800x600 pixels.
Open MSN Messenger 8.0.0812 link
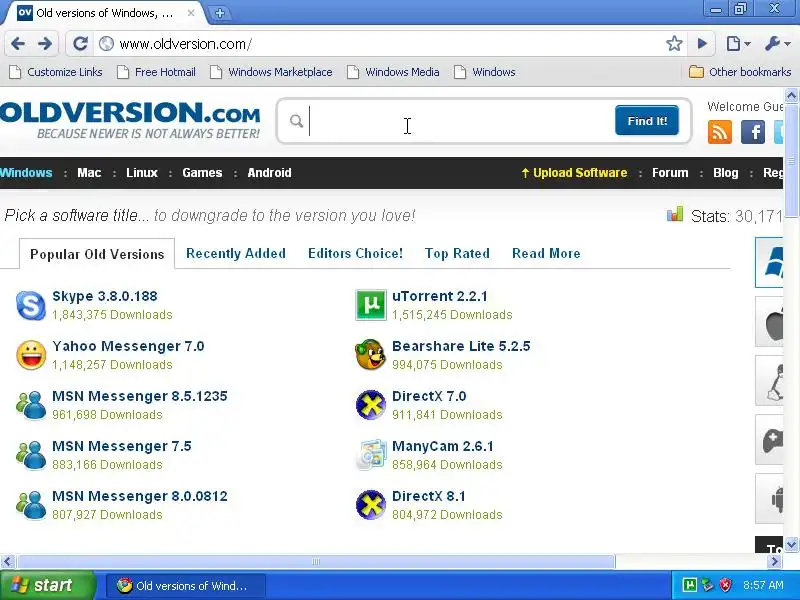pyautogui.click(x=140, y=496)
